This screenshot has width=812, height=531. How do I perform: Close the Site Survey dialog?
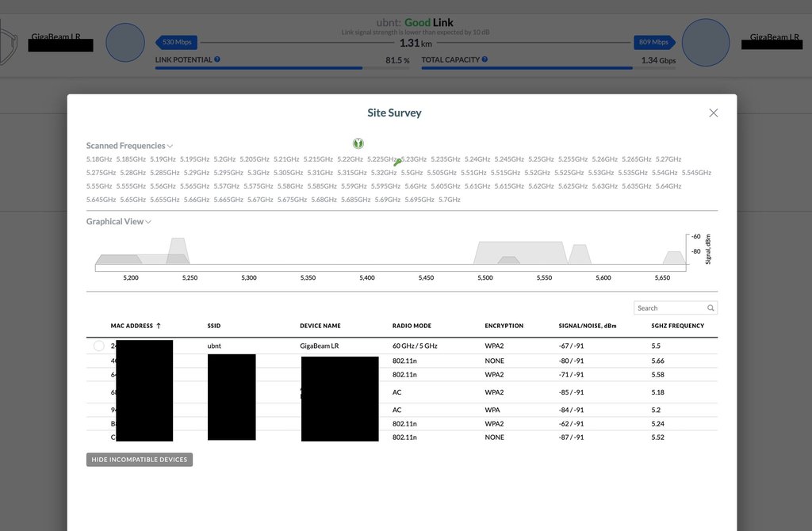click(x=713, y=113)
